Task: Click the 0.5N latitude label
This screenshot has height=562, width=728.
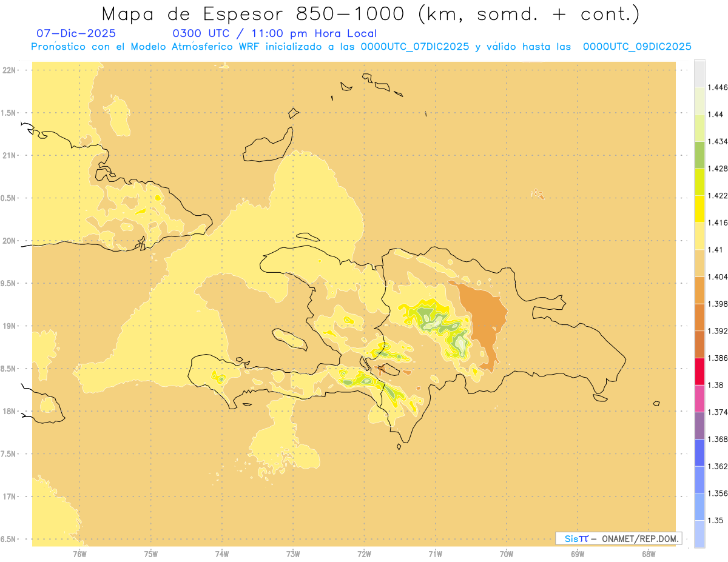Action: [8, 198]
